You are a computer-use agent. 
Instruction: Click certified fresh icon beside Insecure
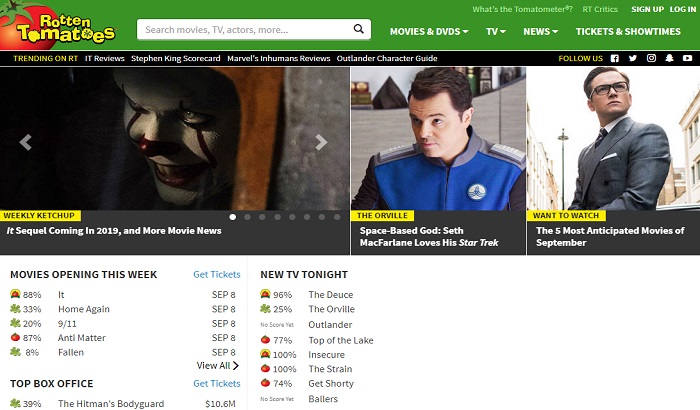(x=265, y=354)
